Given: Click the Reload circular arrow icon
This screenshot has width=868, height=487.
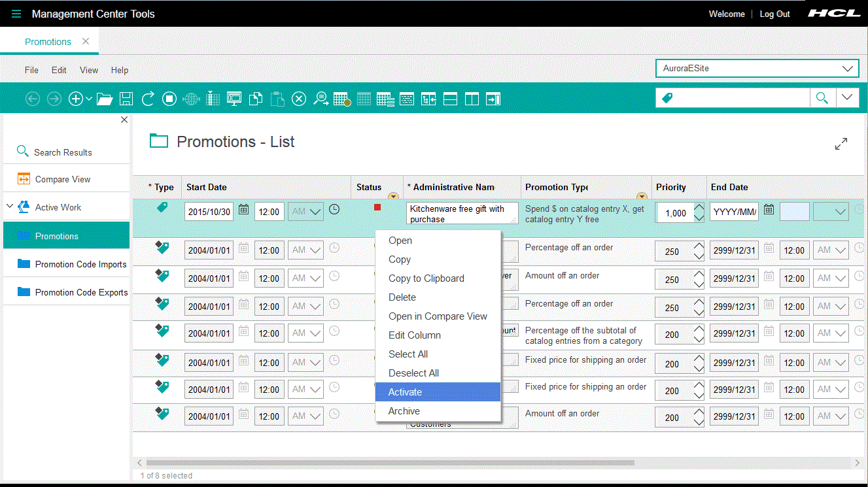Looking at the screenshot, I should tap(148, 99).
